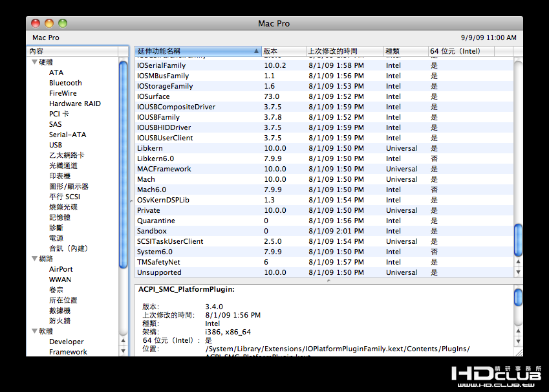549x392 pixels.
Task: Select the IOUSBHIDDriver row
Action: click(324, 127)
